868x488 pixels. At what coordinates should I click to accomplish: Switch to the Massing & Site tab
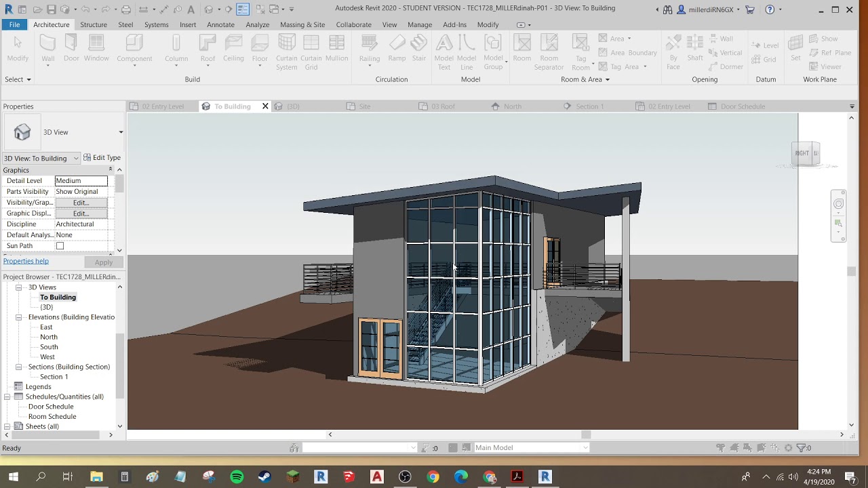(302, 24)
